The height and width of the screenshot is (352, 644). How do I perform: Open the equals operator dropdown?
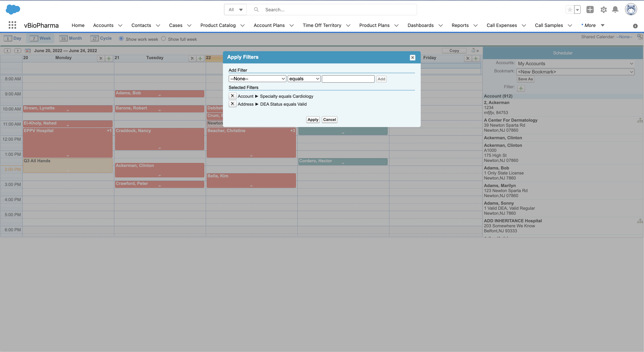[304, 79]
